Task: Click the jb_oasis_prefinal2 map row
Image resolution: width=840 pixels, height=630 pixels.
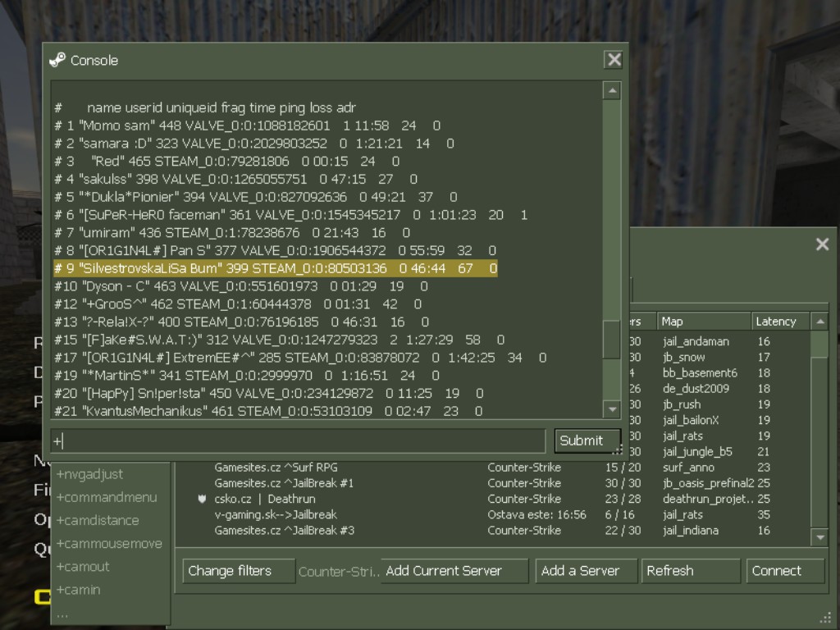Action: tap(708, 483)
